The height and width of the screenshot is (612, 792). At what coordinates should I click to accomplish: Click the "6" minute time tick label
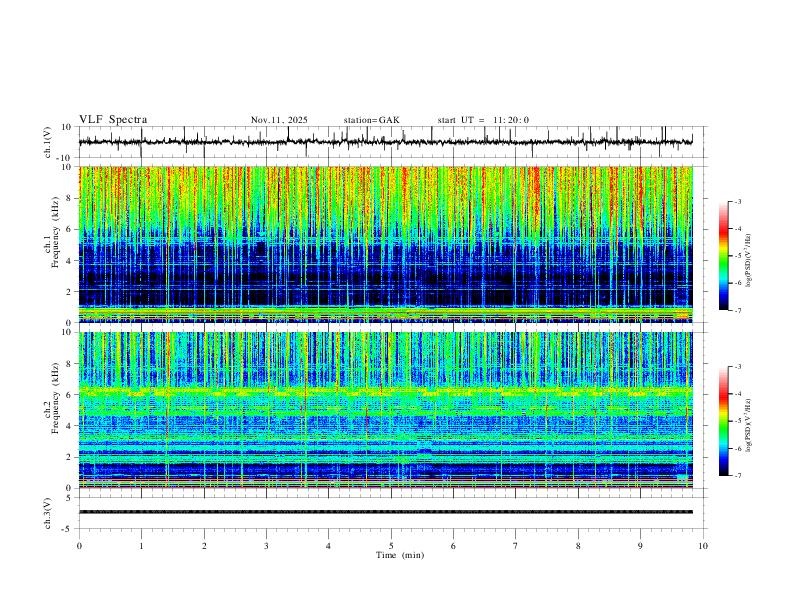pyautogui.click(x=453, y=546)
